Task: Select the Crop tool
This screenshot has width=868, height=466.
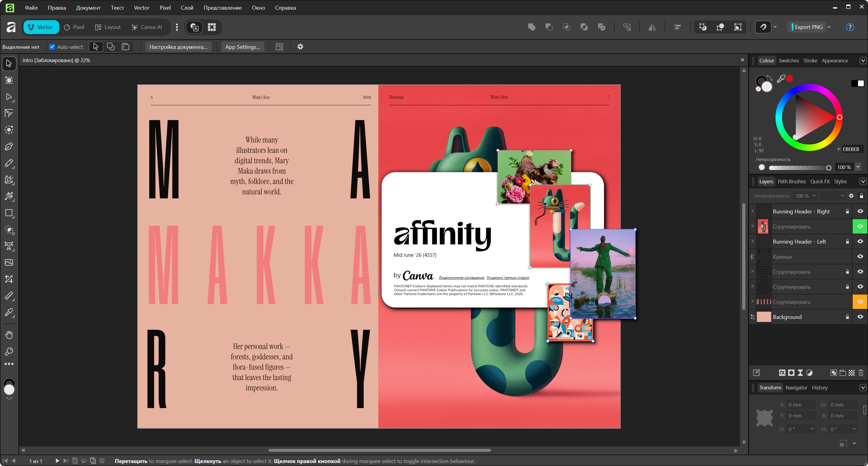Action: click(9, 279)
